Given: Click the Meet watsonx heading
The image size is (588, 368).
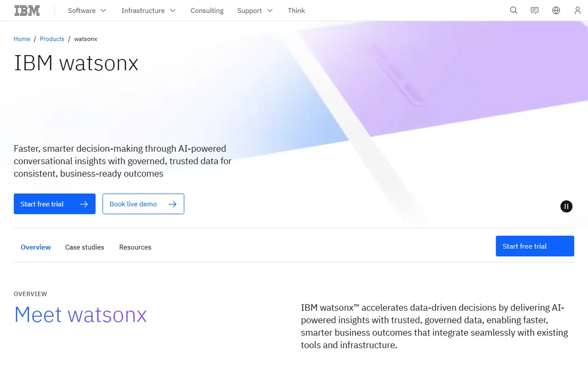Looking at the screenshot, I should [x=80, y=315].
